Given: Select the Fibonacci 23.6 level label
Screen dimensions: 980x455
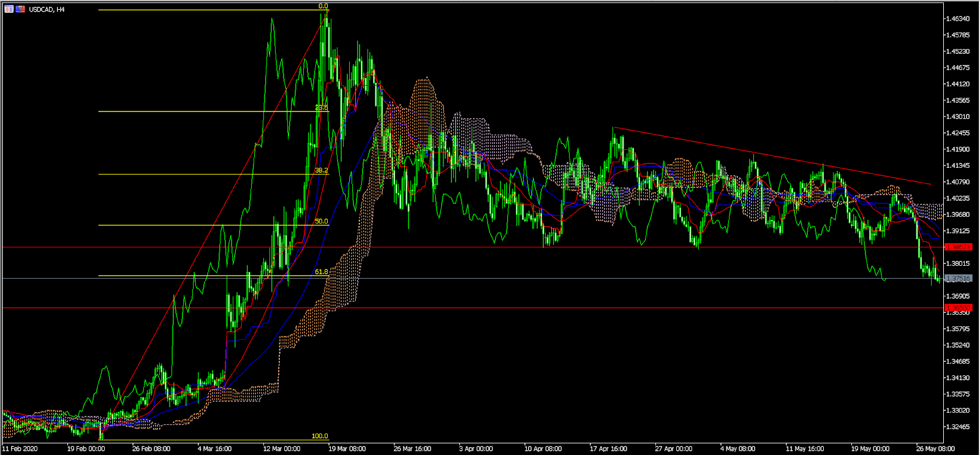Looking at the screenshot, I should [322, 108].
